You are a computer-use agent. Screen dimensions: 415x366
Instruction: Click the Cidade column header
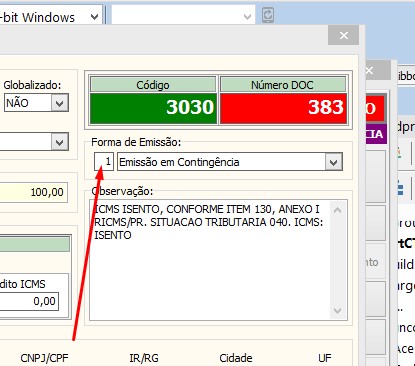236,358
